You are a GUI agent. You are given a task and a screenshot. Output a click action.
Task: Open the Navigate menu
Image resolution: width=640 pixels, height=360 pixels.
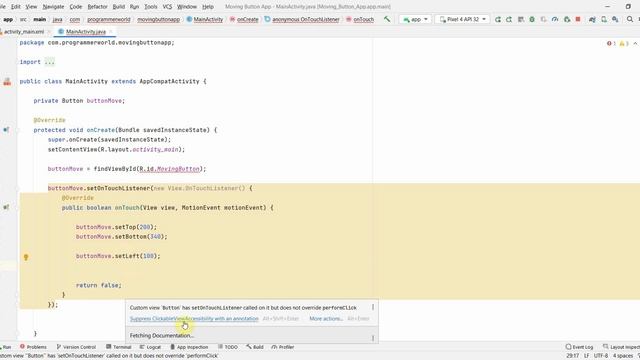[x=53, y=7]
